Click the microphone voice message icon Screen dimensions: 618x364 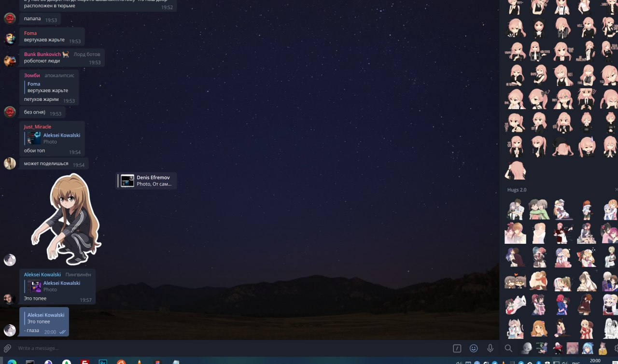tap(490, 348)
